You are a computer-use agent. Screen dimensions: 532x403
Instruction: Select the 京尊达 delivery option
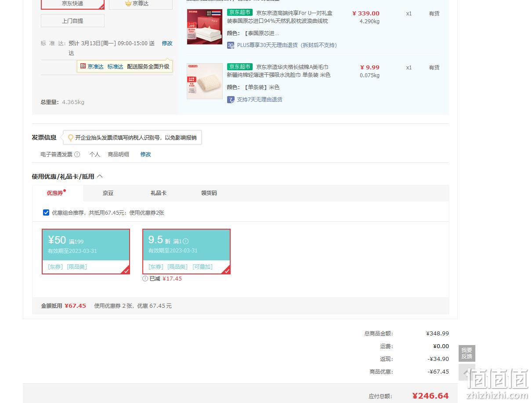(141, 4)
